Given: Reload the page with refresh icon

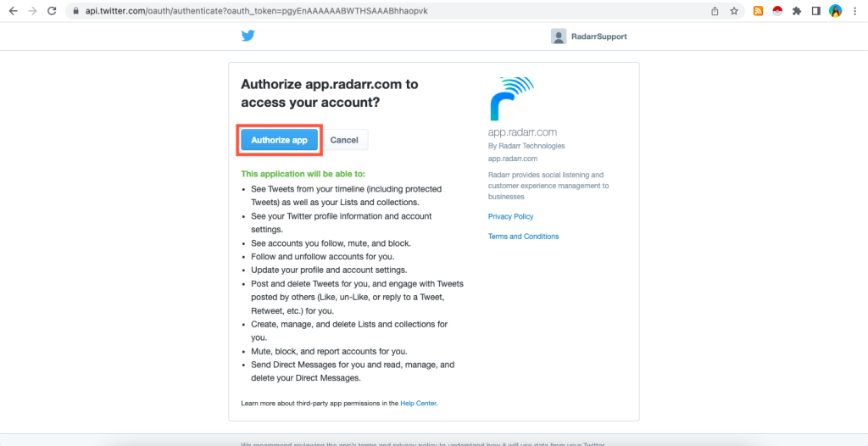Looking at the screenshot, I should pos(52,11).
